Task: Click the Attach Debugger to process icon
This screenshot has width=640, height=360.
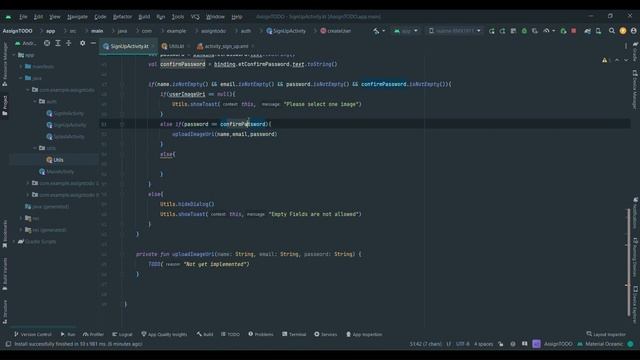Action: 563,31
